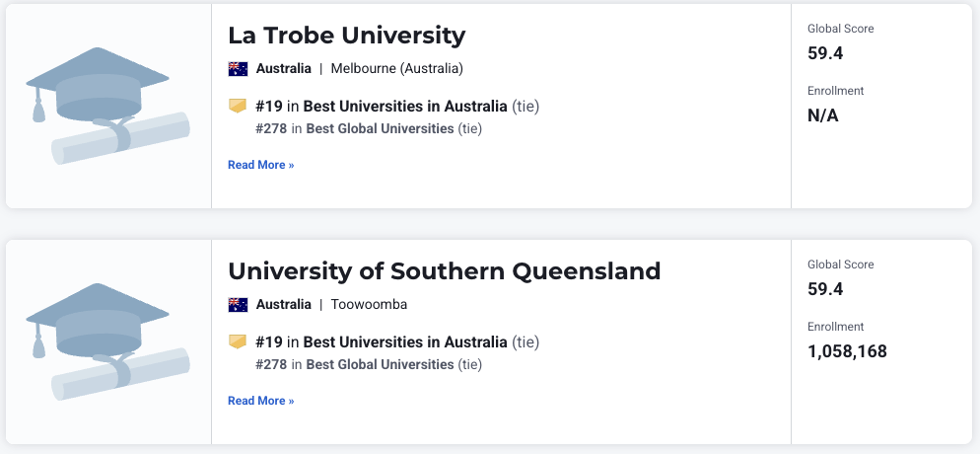980x454 pixels.
Task: Click Southern Queensland's Global Score value 59.4
Action: point(825,289)
